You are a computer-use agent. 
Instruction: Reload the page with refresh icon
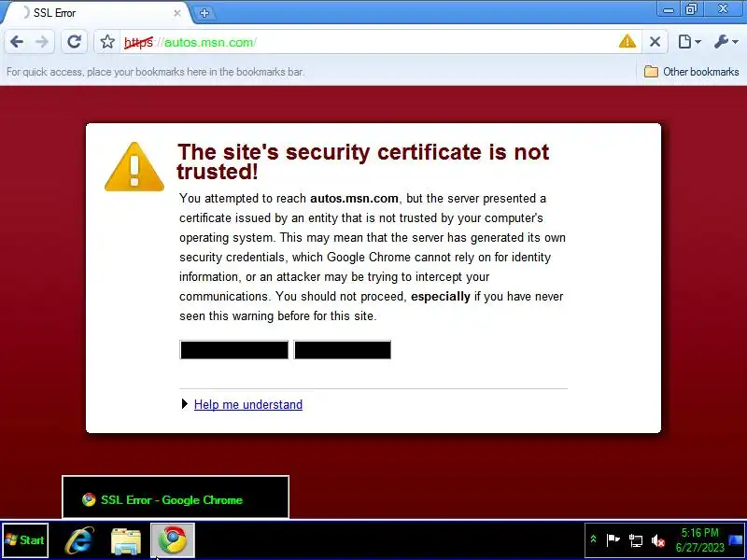[x=75, y=42]
